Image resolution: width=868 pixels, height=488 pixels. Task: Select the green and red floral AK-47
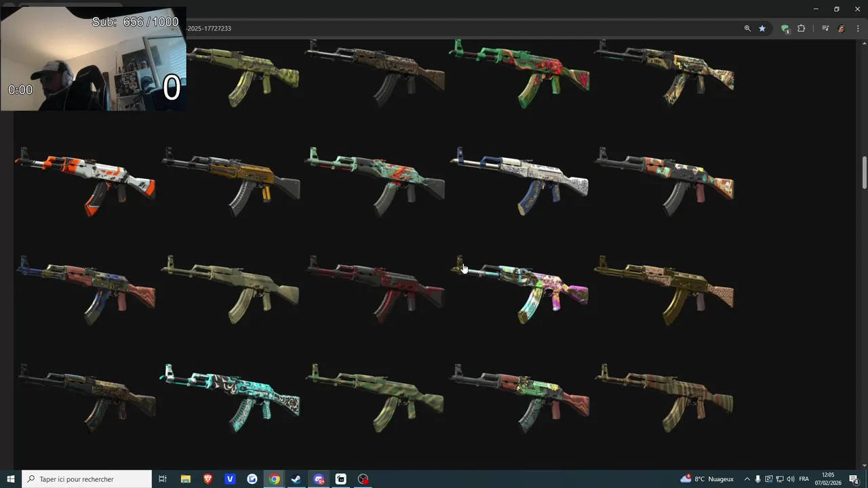(520, 73)
